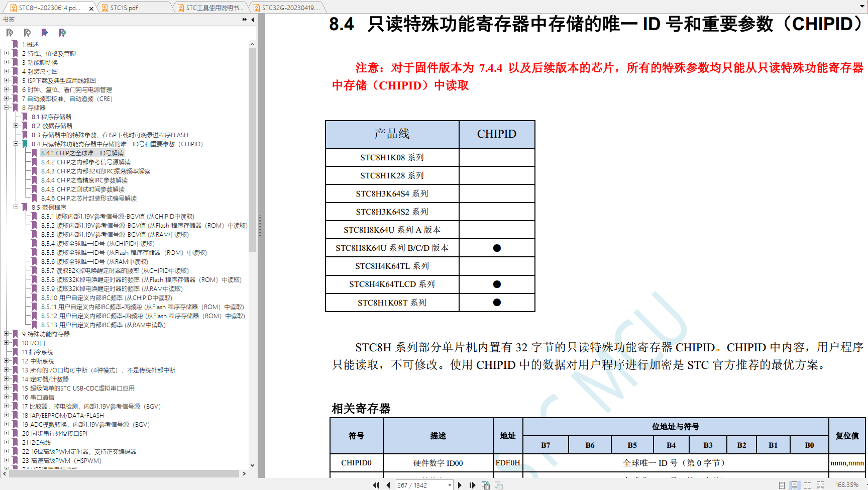The image size is (868, 490).
Task: Open bookmark 8.4.5 CHIP之测试时间参数解读
Action: 83,189
